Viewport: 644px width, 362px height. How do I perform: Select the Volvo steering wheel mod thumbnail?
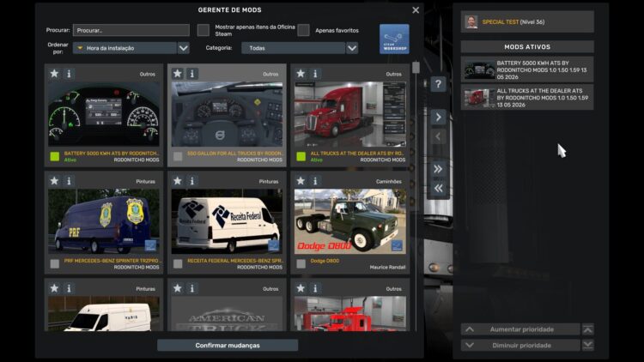pos(227,114)
